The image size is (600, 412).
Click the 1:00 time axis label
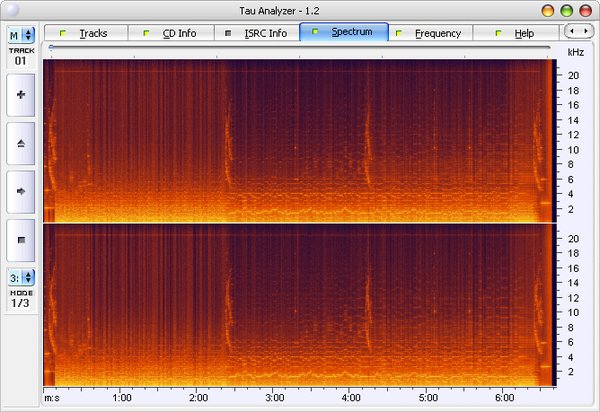point(122,398)
